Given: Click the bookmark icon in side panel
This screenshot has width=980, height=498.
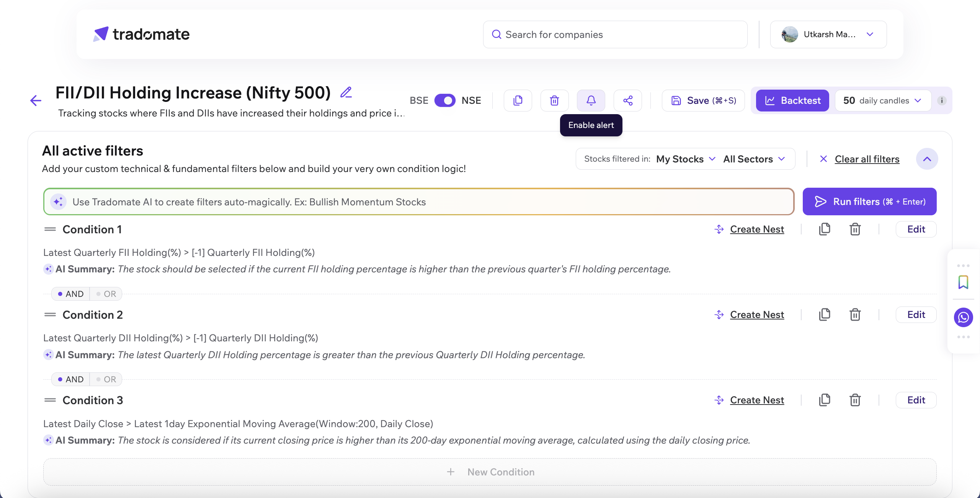Looking at the screenshot, I should 963,282.
